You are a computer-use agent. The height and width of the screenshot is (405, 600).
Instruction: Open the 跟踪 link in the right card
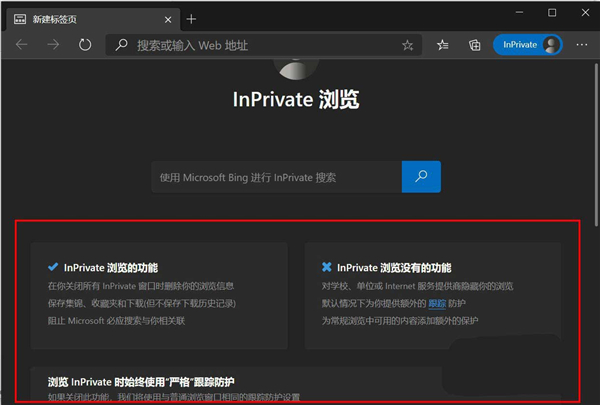[x=438, y=303]
